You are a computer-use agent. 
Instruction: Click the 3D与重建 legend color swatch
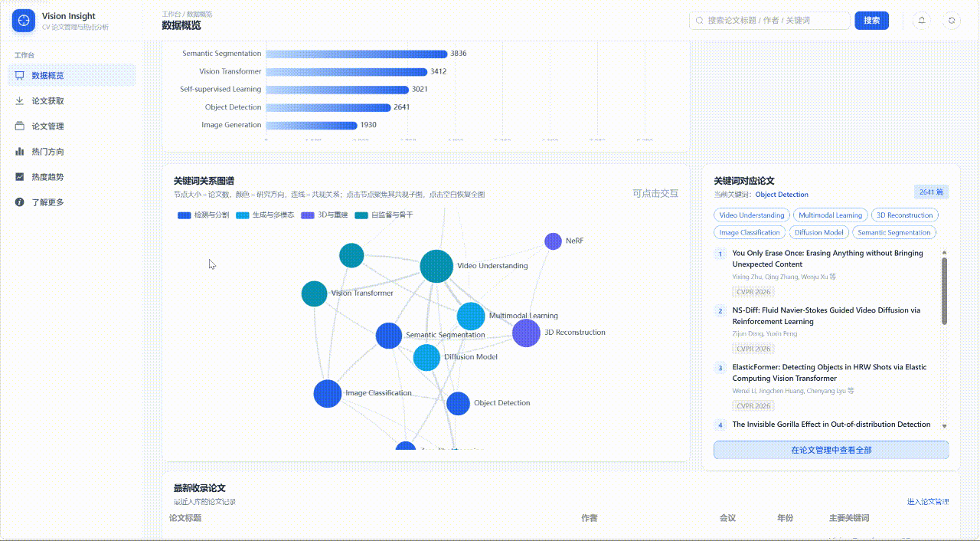pos(308,215)
